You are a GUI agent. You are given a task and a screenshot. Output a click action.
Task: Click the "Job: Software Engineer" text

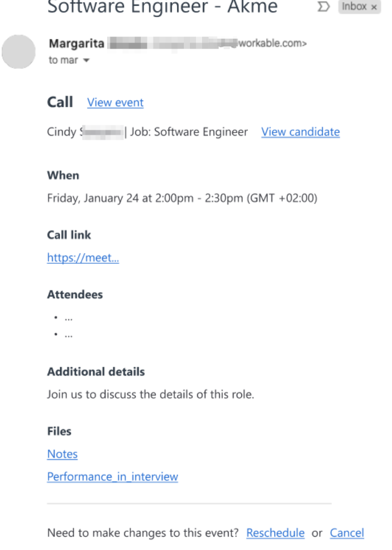tap(189, 132)
